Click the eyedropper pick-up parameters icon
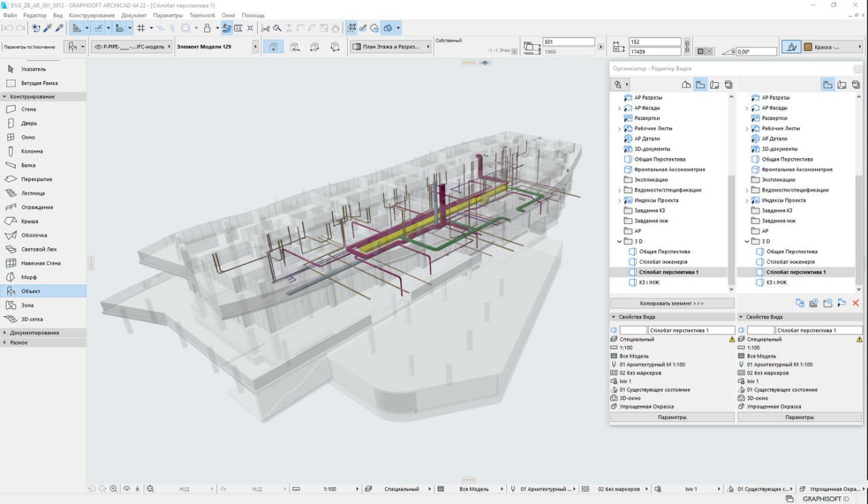Viewport: 868px width, 504px height. pyautogui.click(x=47, y=28)
